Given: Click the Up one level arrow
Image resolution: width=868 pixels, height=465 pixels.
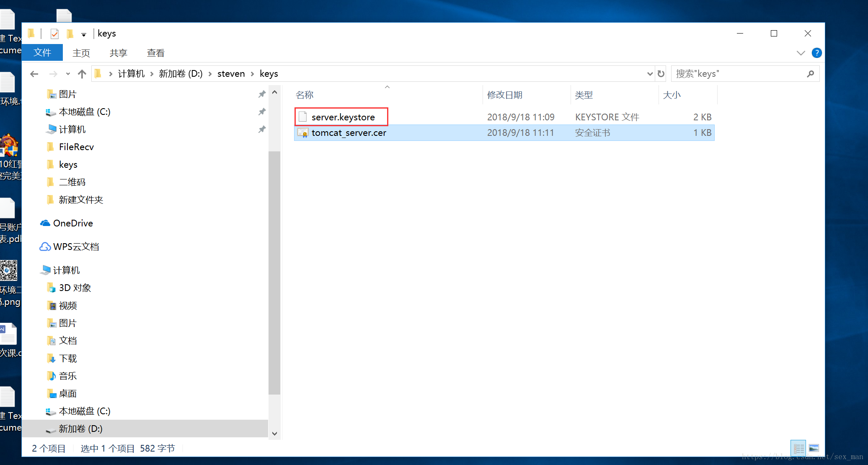Looking at the screenshot, I should pyautogui.click(x=82, y=73).
